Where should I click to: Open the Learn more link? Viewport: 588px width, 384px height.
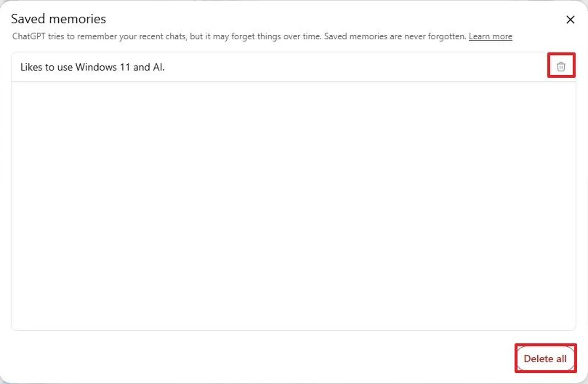(490, 36)
